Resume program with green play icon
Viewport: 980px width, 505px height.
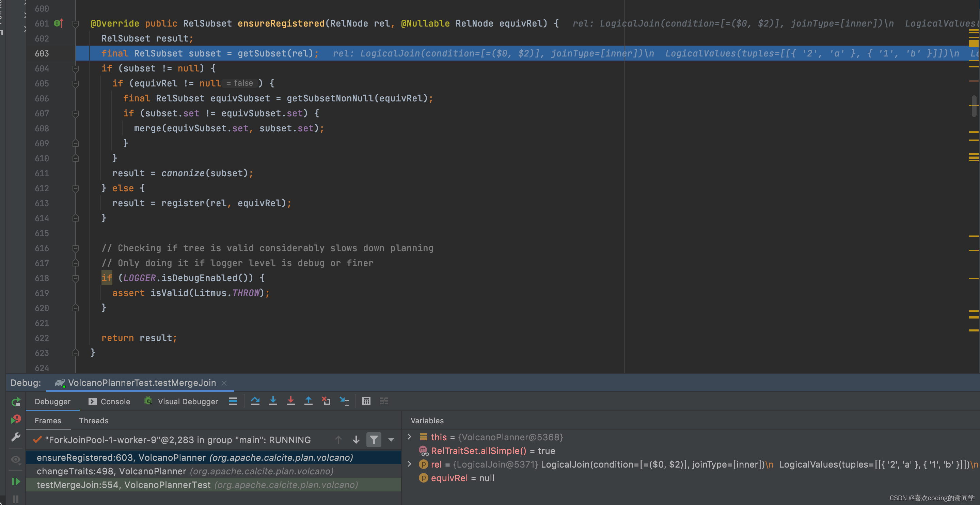pyautogui.click(x=16, y=482)
